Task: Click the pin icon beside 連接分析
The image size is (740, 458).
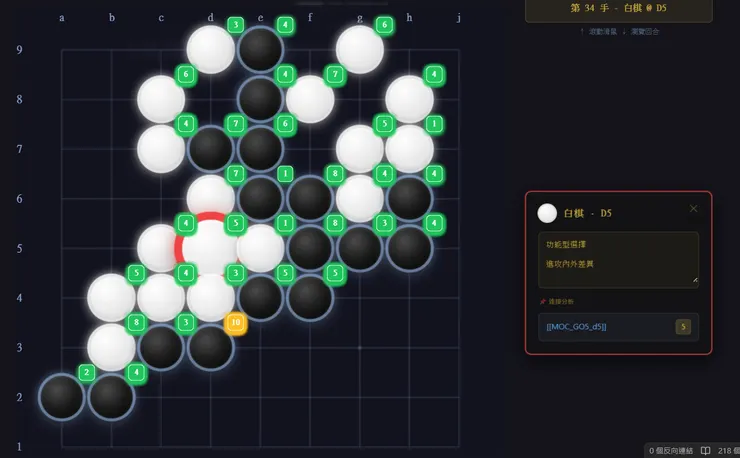Action: [543, 301]
